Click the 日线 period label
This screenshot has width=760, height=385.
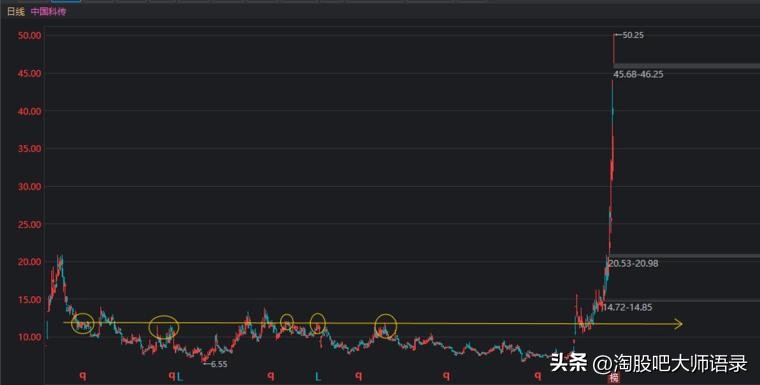pos(16,12)
